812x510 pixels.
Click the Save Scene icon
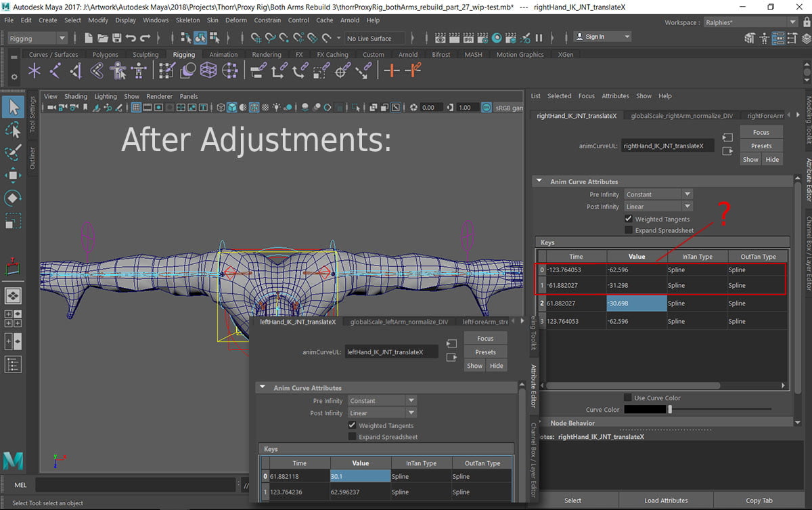(x=116, y=39)
